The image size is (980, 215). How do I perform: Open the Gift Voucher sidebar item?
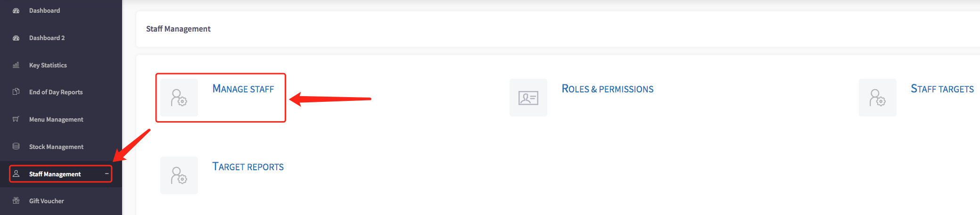click(x=47, y=201)
